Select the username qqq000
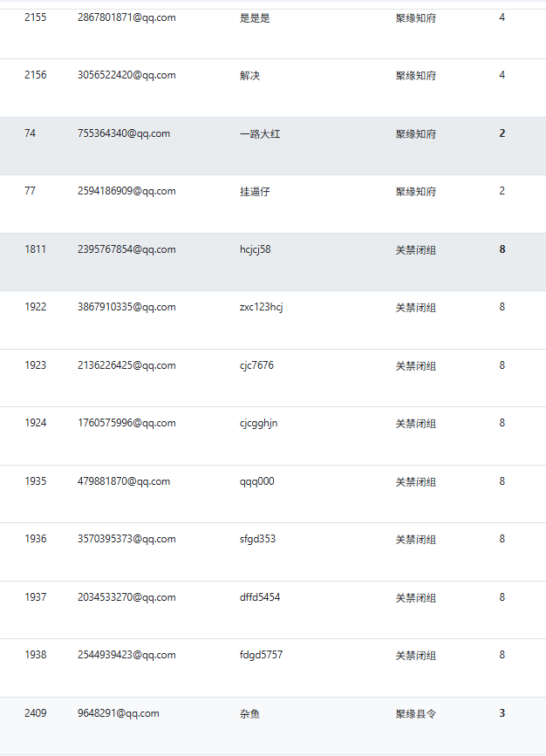Viewport: 546px width, 756px height. (256, 481)
